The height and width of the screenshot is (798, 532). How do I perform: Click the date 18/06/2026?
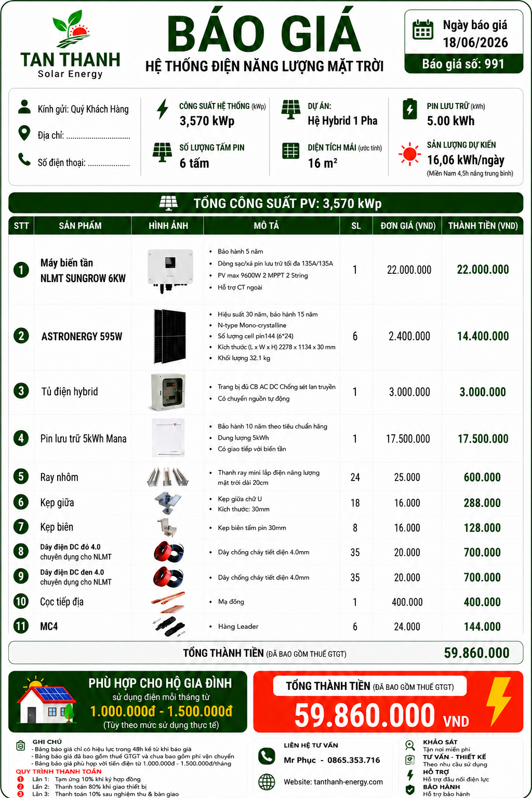pos(475,43)
